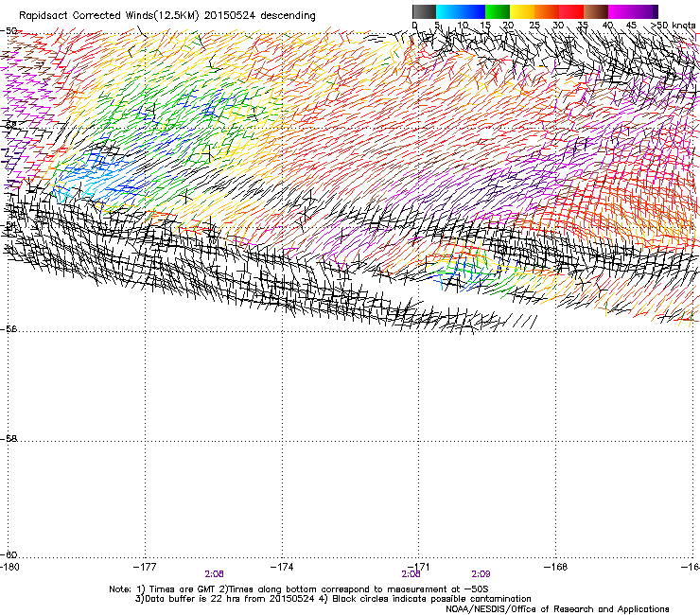The height and width of the screenshot is (615, 700).
Task: Click the '25' legend scale label
Action: click(534, 25)
